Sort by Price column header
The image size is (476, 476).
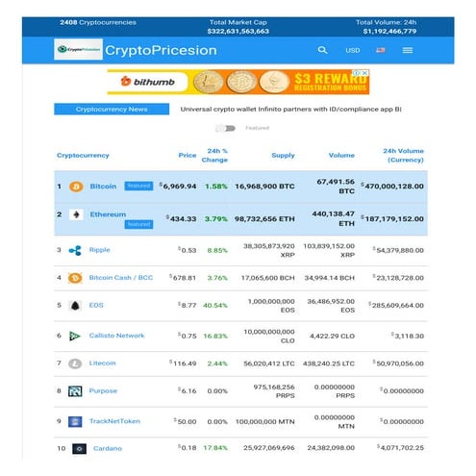tap(188, 155)
